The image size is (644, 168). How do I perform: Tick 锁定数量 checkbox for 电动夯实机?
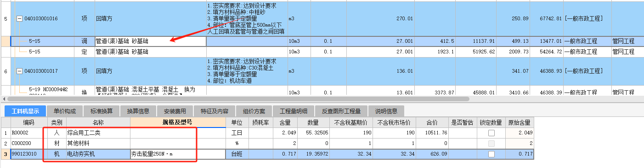click(491, 154)
